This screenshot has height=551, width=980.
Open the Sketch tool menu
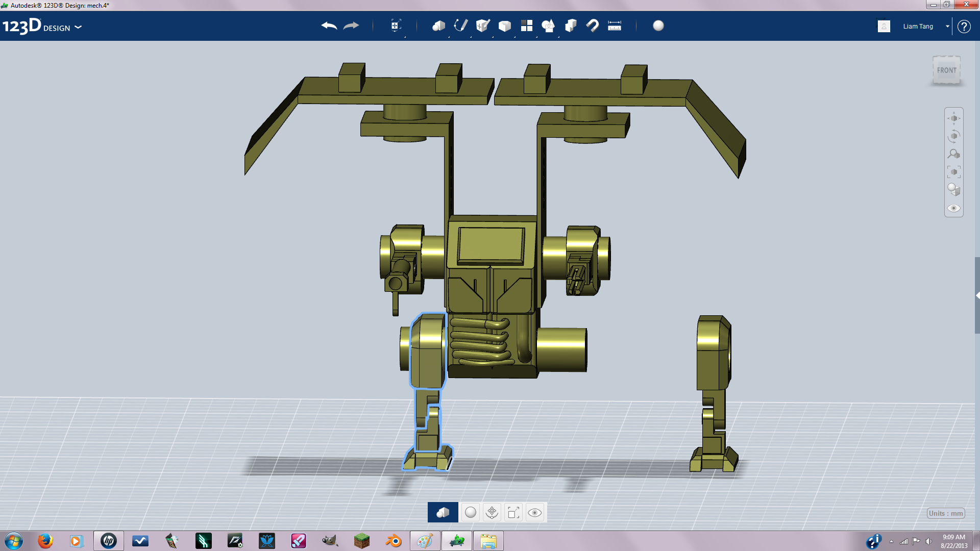click(461, 26)
